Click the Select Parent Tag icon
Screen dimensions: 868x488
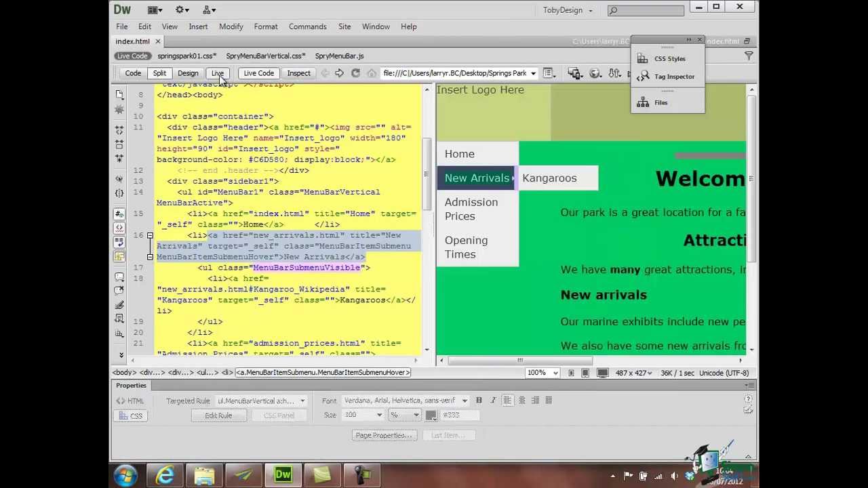click(x=119, y=179)
